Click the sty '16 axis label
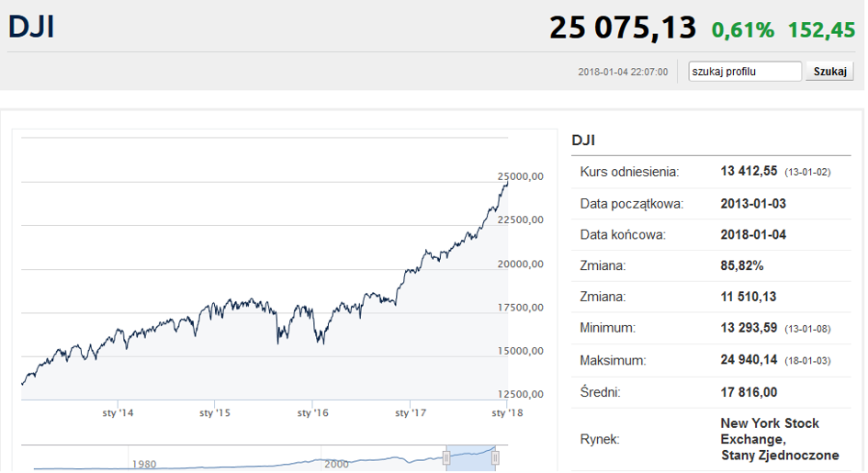868x473 pixels. [x=313, y=412]
